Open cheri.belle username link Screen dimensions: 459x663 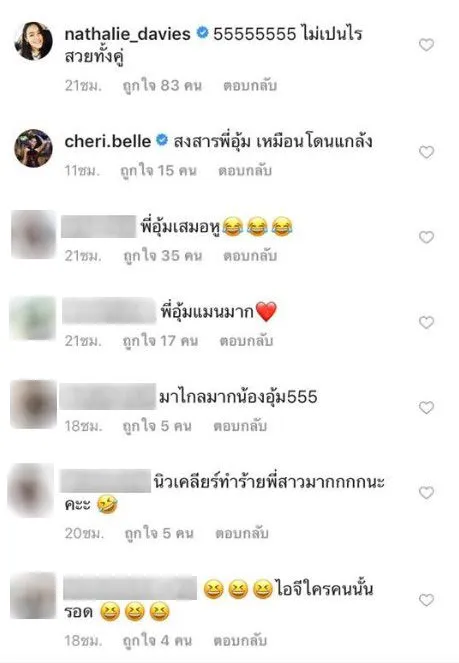point(107,141)
